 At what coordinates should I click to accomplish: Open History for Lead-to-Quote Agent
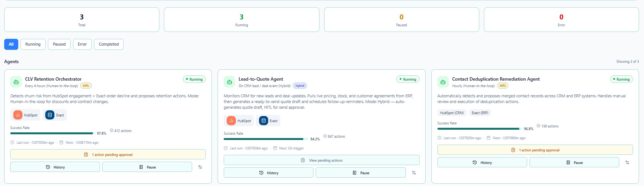click(269, 173)
